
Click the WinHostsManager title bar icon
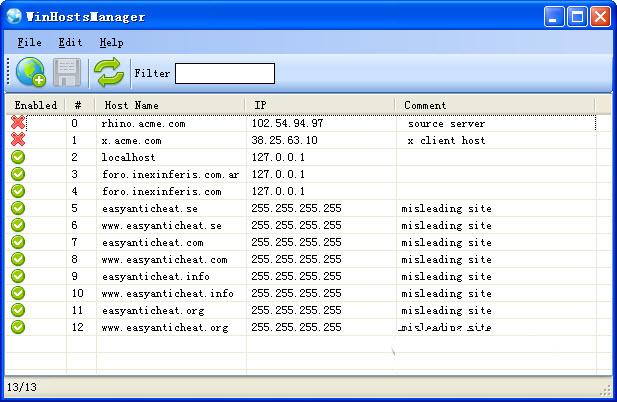coord(15,16)
